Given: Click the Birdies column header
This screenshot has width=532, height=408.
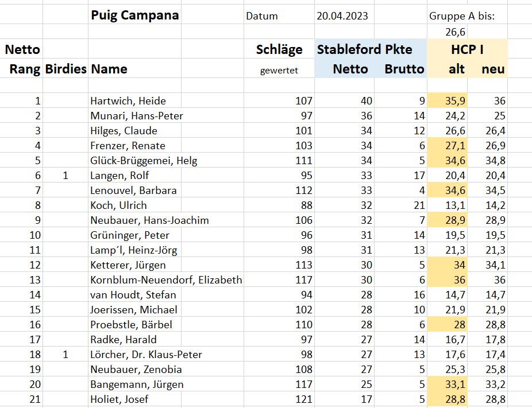Looking at the screenshot, I should click(65, 69).
